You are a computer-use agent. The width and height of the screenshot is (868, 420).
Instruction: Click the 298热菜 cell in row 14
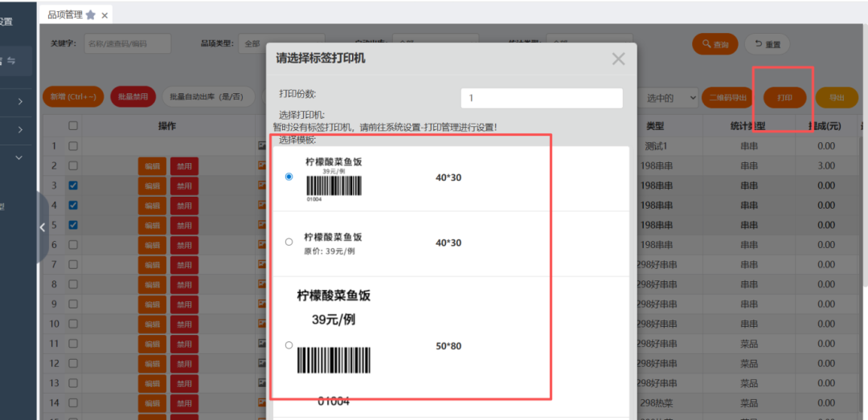[x=658, y=403]
